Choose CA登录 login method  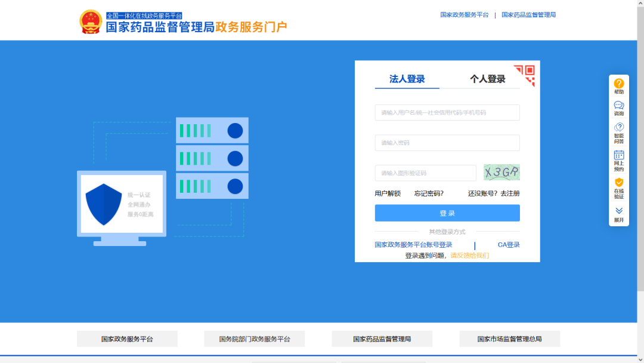[x=509, y=245]
